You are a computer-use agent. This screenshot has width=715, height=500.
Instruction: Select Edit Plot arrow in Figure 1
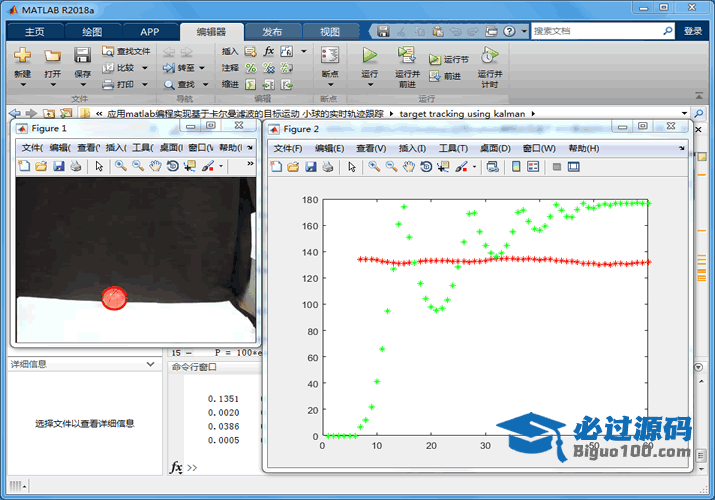(x=99, y=166)
